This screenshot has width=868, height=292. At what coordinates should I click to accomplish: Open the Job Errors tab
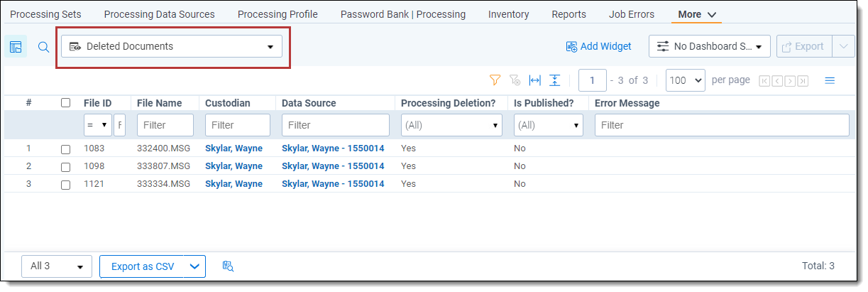632,14
